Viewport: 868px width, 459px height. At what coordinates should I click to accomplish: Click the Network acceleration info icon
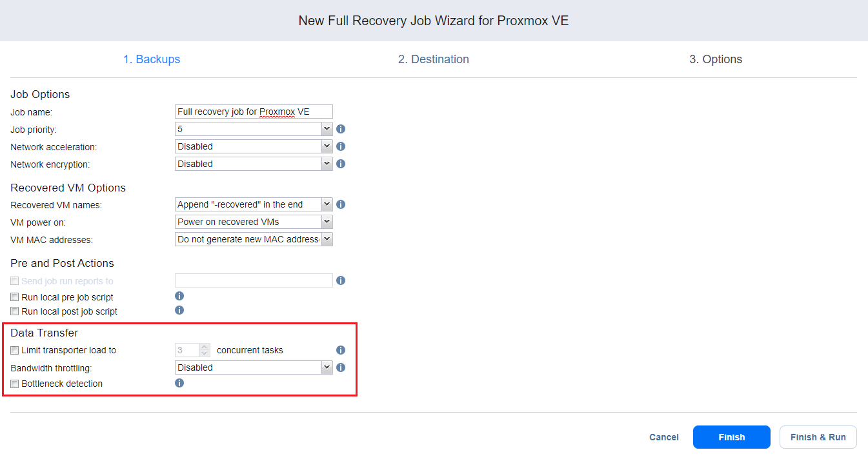click(x=341, y=146)
